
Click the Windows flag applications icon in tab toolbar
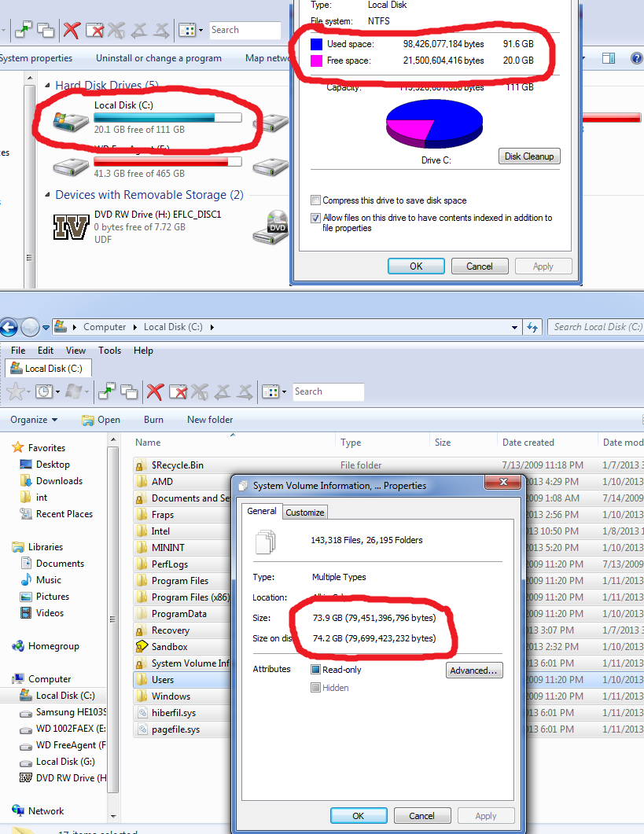coord(73,392)
